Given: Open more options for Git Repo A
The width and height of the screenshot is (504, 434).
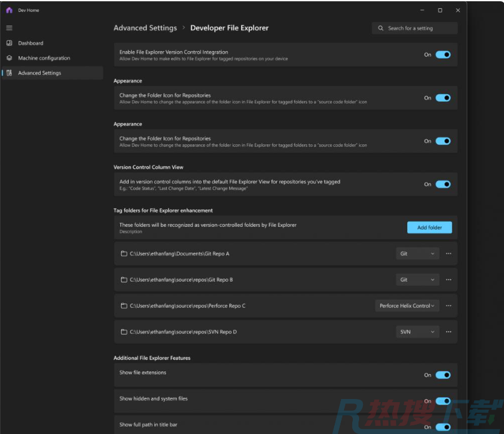Looking at the screenshot, I should tap(448, 254).
